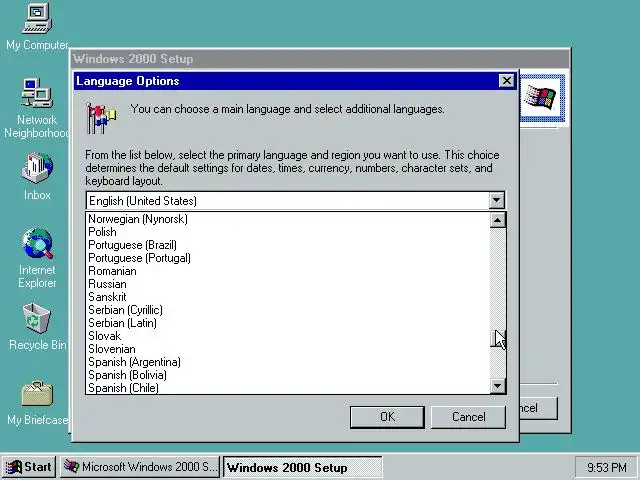640x480 pixels.
Task: Activate the Windows 2000 Setup taskbar button
Action: tap(302, 467)
